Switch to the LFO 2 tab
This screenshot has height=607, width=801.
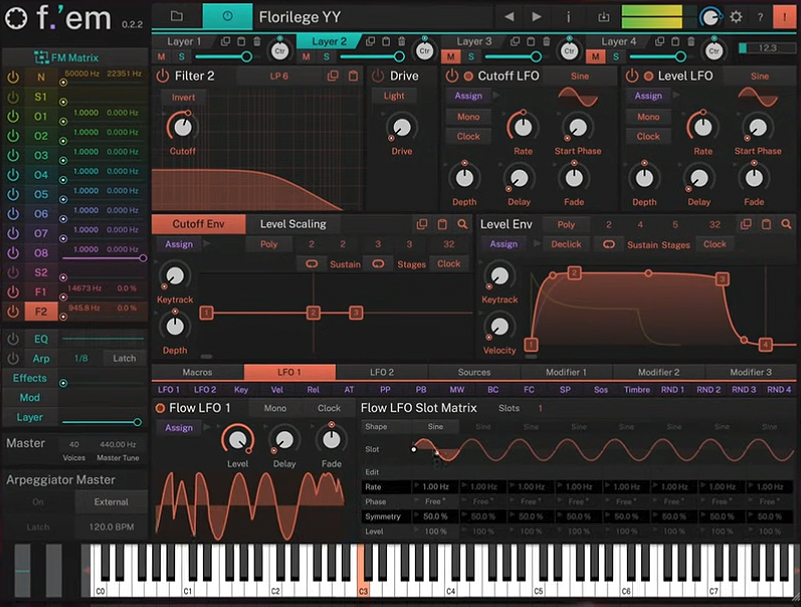382,372
